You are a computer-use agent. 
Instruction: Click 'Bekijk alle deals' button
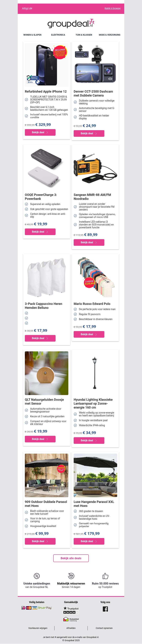pos(71,558)
